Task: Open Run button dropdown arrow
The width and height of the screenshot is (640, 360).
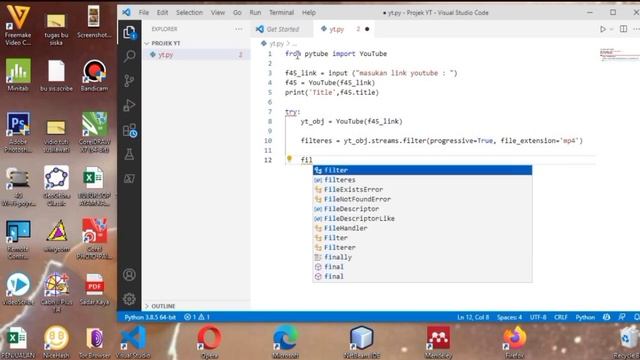Action: [611, 29]
